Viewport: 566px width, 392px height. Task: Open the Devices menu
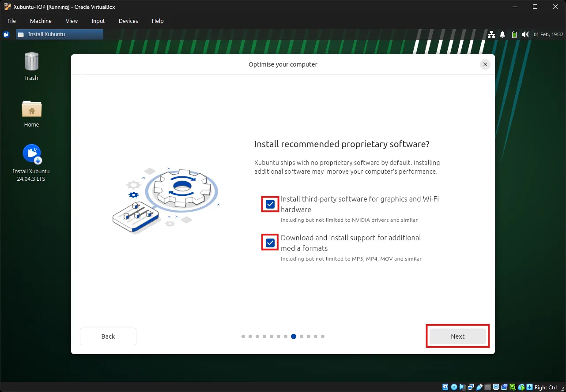(128, 21)
